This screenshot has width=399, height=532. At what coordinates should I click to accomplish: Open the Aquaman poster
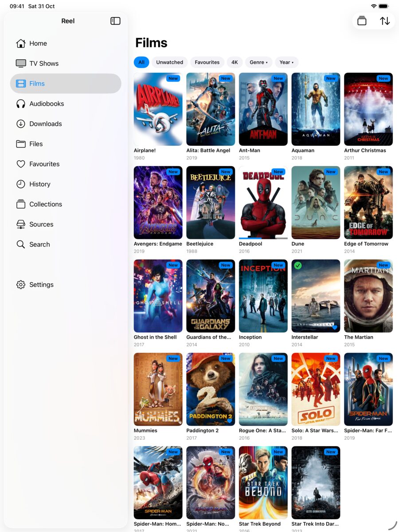click(x=316, y=109)
